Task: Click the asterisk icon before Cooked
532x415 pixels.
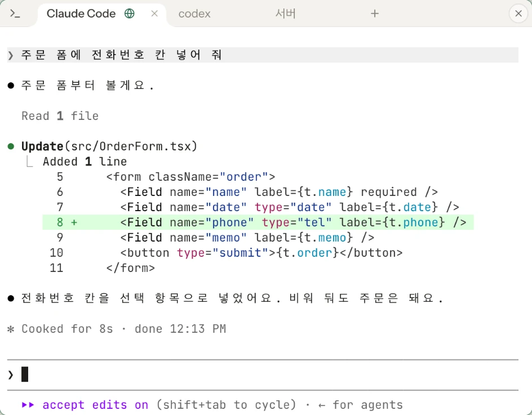Action: 11,329
